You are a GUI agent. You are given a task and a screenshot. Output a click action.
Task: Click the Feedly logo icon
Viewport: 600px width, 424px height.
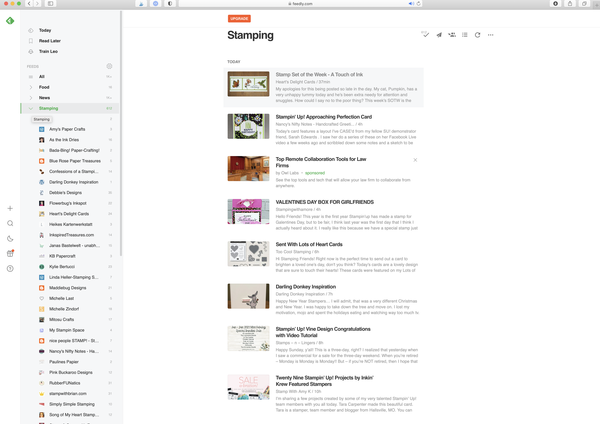pos(10,21)
